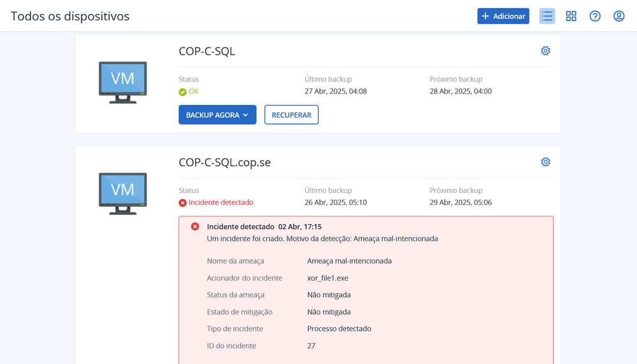The height and width of the screenshot is (364, 637).
Task: Click the 'Acionador do incidente' label
Action: pyautogui.click(x=245, y=278)
